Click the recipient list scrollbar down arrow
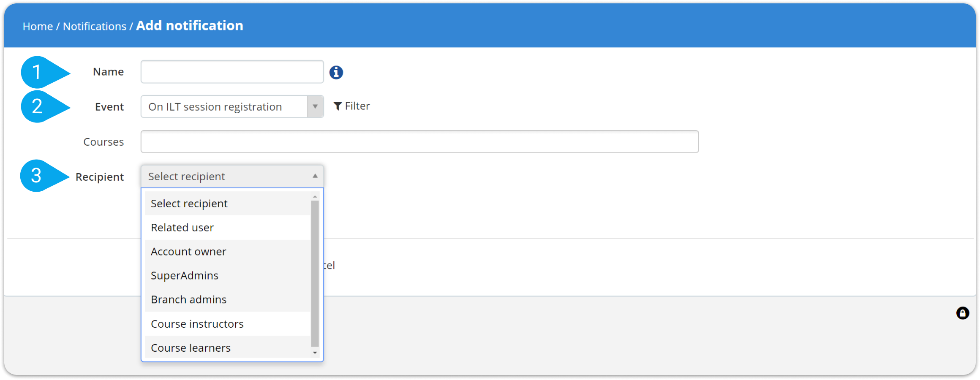 tap(315, 353)
